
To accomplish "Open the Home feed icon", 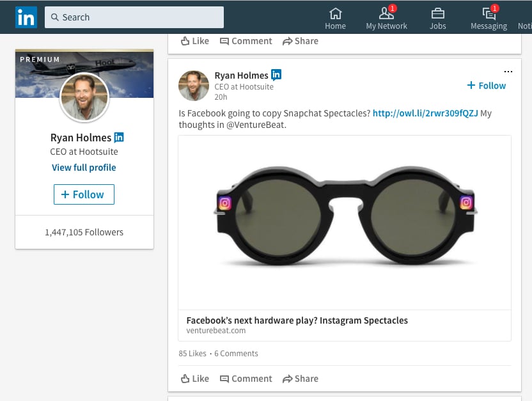I will [x=335, y=13].
